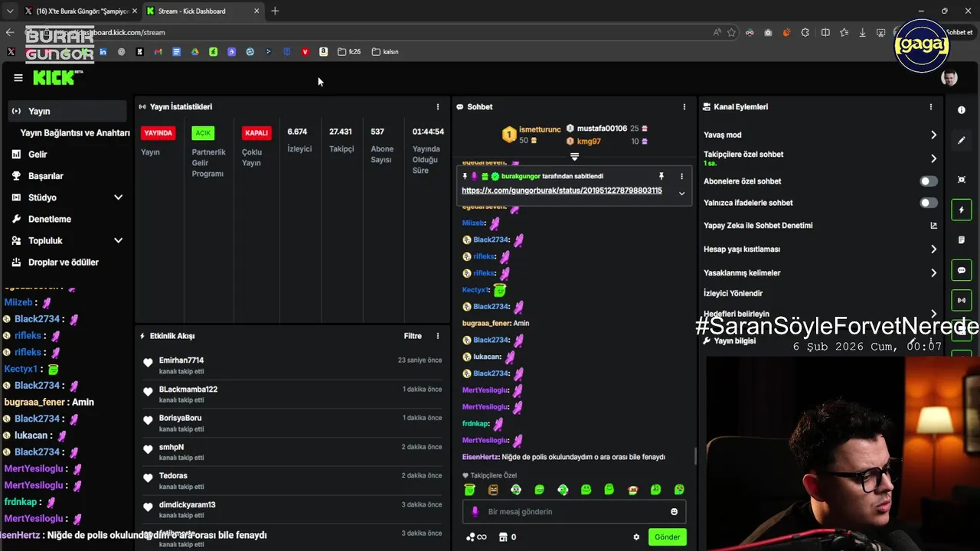Expand Takipçilere özel sohbet settings
The image size is (980, 551).
[x=933, y=158]
